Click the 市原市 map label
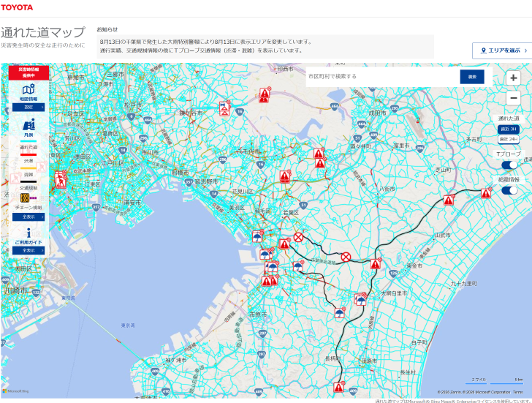 click(258, 315)
